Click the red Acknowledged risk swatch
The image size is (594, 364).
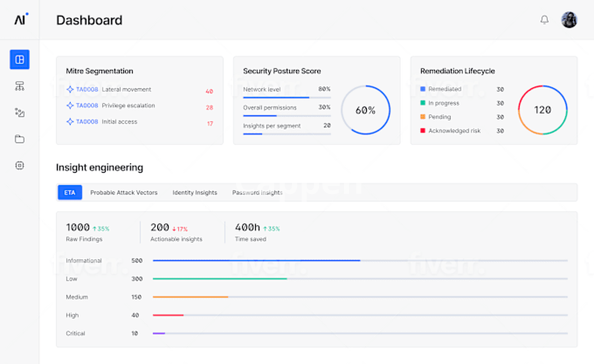pos(423,131)
